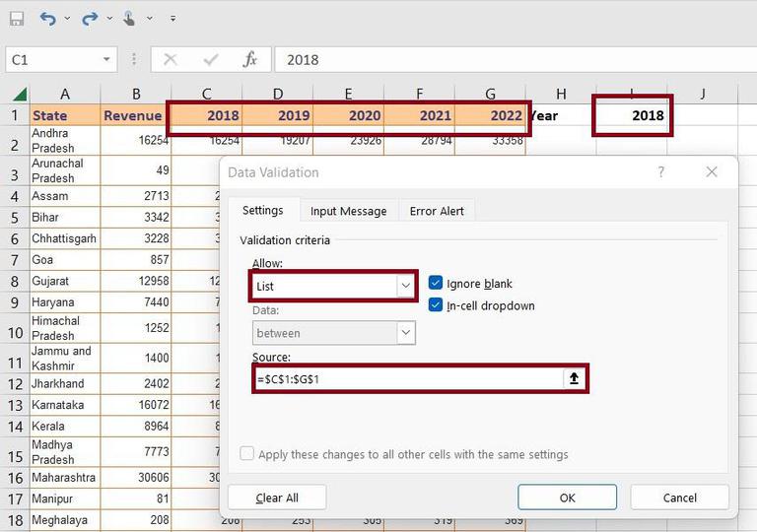Click the Redo arrow icon

90,19
